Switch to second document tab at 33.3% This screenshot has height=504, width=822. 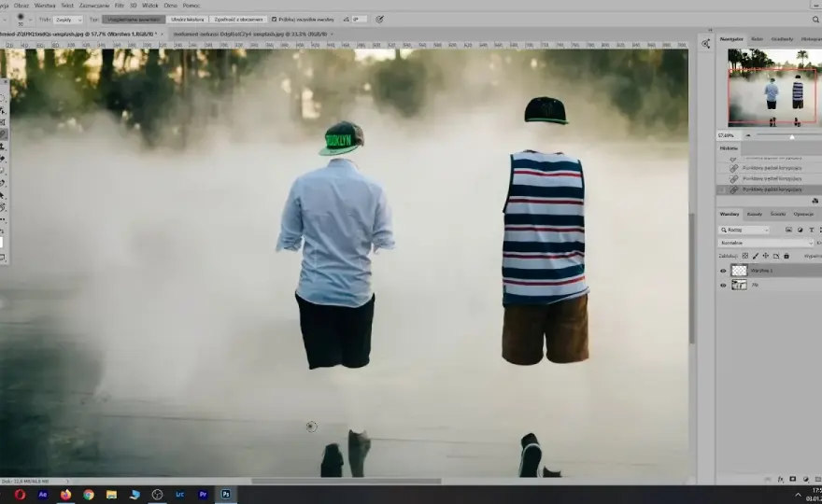pos(250,34)
